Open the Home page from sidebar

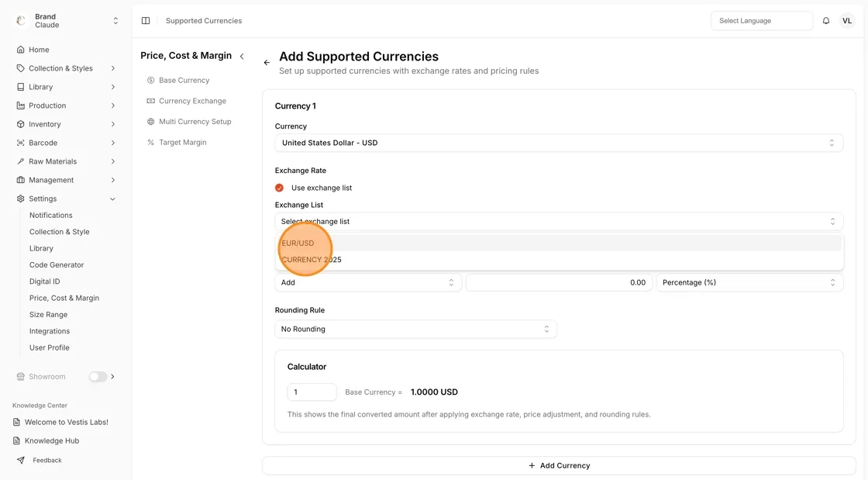tap(39, 50)
